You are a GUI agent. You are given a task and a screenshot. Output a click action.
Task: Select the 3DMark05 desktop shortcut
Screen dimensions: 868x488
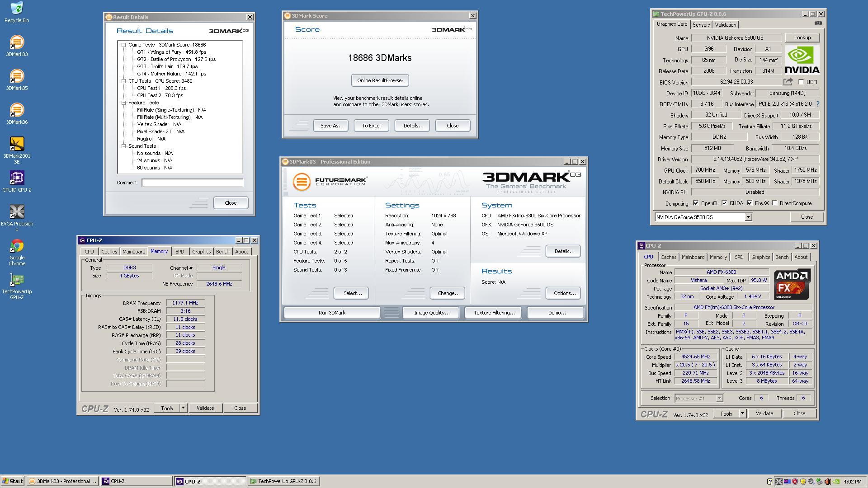[17, 80]
